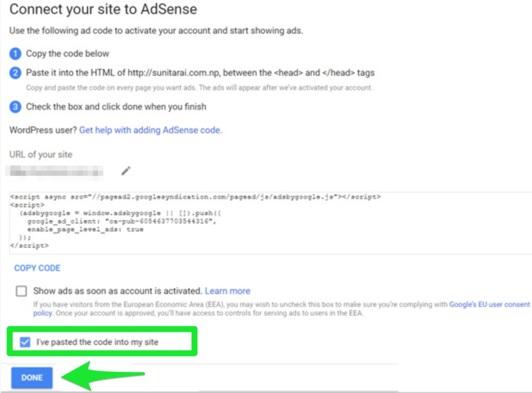Click inside the AdSense script code box
The height and width of the screenshot is (393, 532).
tap(270, 223)
